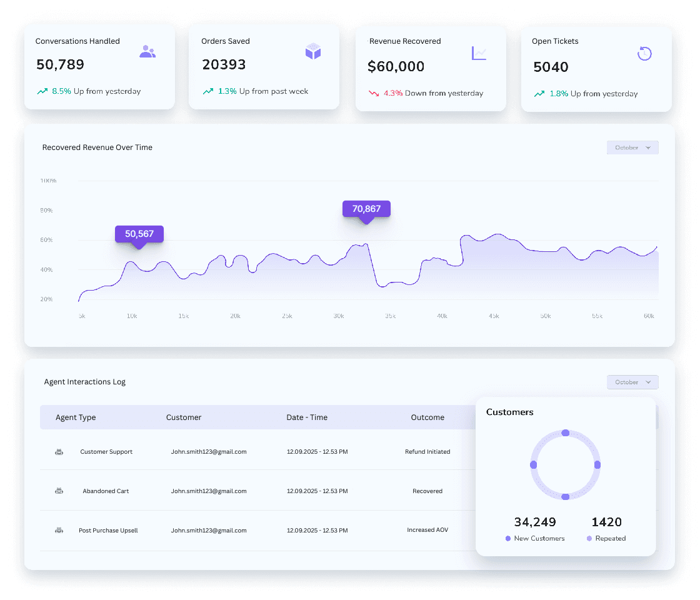Open the October dropdown in Agent Interactions Log
The width and height of the screenshot is (700, 600).
[x=632, y=382]
